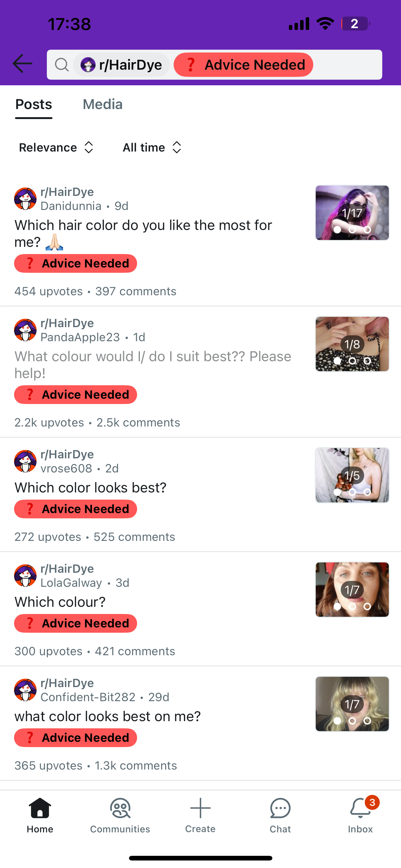Open post "Which colour?" by LolaGalway
This screenshot has width=401, height=868.
click(x=60, y=602)
